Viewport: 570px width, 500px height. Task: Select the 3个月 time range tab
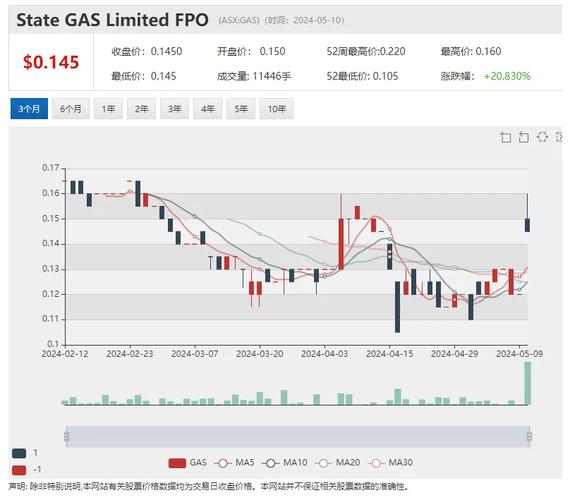29,109
